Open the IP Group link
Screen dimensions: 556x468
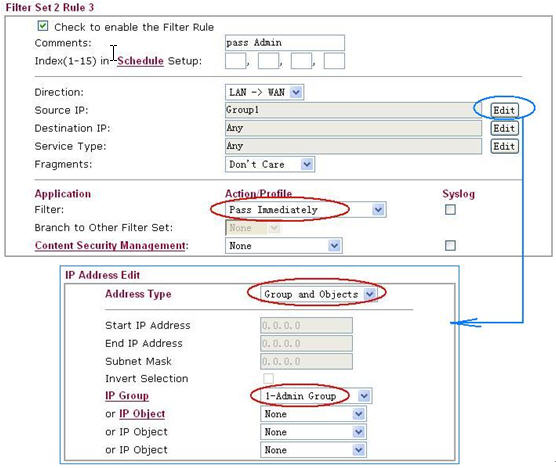pos(127,396)
